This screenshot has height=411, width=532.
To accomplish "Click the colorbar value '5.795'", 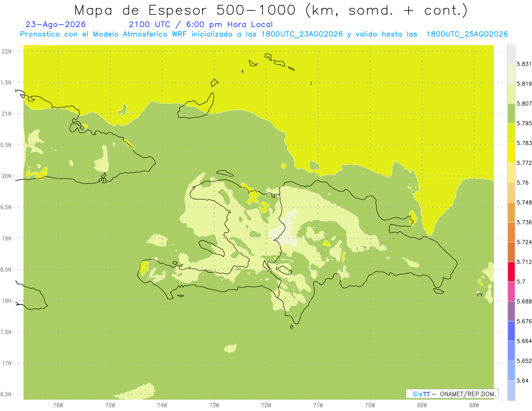I will click(524, 123).
